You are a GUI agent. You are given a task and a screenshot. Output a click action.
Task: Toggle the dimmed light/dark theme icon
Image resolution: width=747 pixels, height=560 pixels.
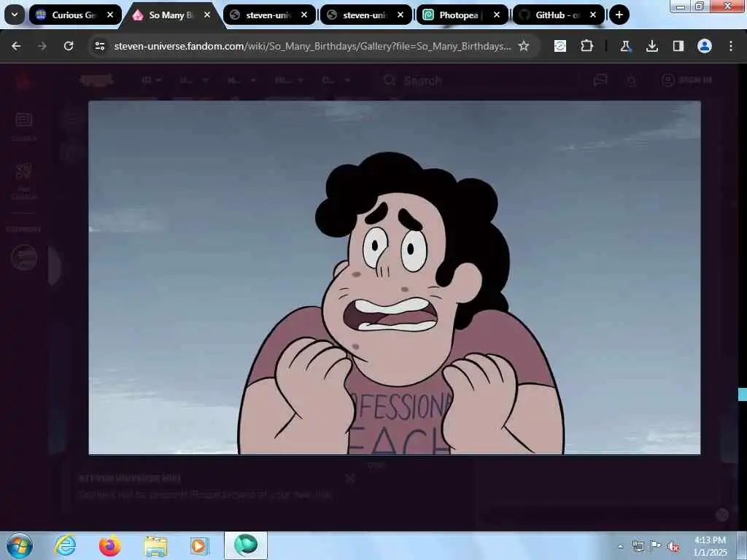coord(631,80)
